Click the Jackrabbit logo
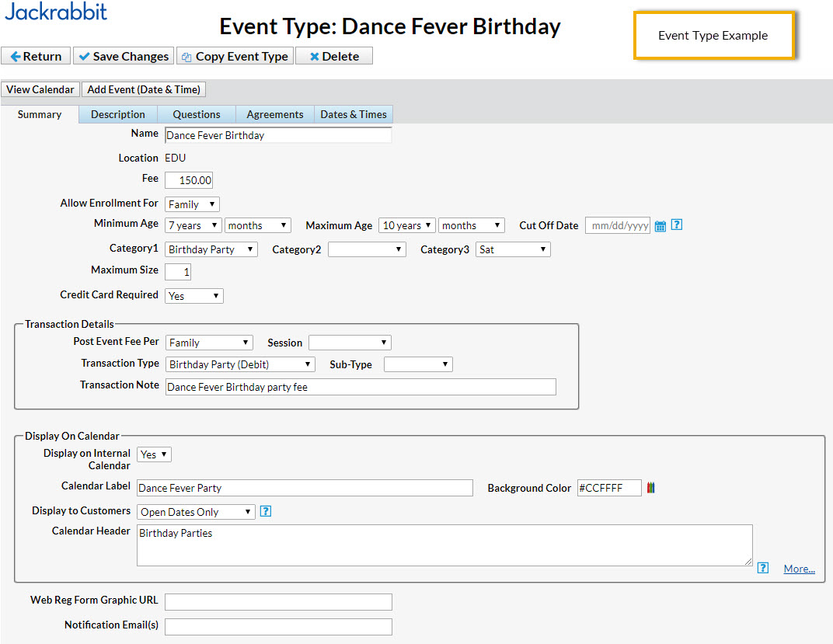Screen dimensions: 833x644 click(56, 12)
